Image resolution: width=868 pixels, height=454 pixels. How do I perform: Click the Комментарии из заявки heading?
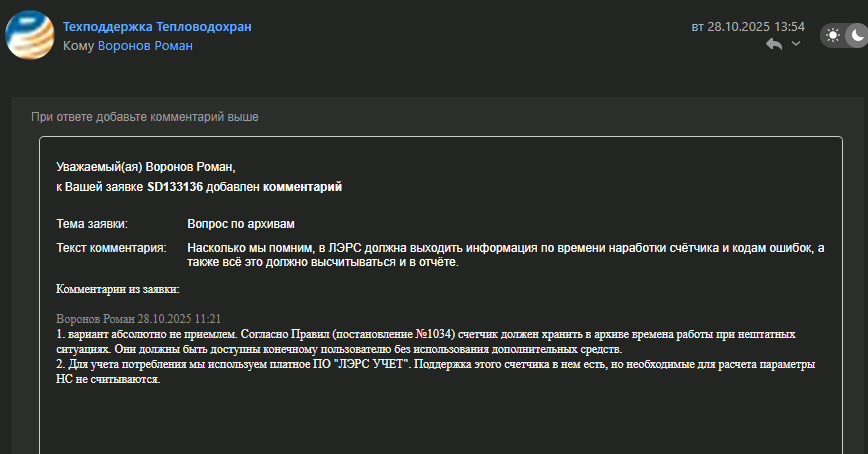[118, 289]
